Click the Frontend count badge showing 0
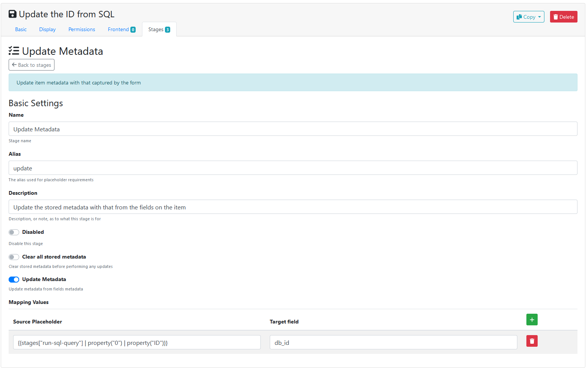The height and width of the screenshot is (370, 588). 133,30
